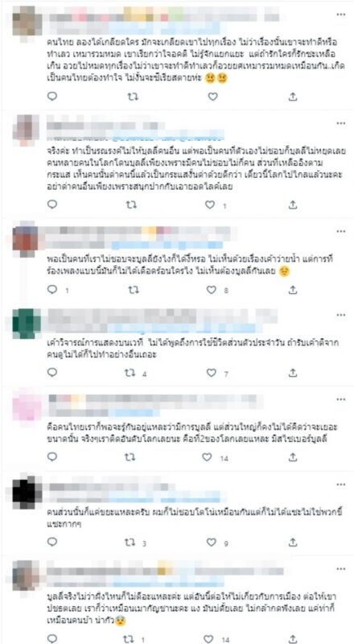Image resolution: width=354 pixels, height=644 pixels.
Task: Open three-dot menu on green avatar tweet
Action: tap(341, 315)
